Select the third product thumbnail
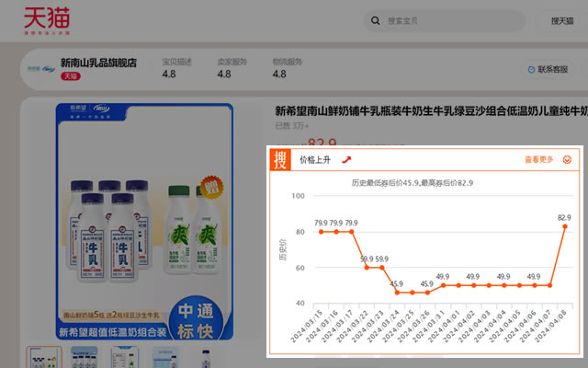 125,357
